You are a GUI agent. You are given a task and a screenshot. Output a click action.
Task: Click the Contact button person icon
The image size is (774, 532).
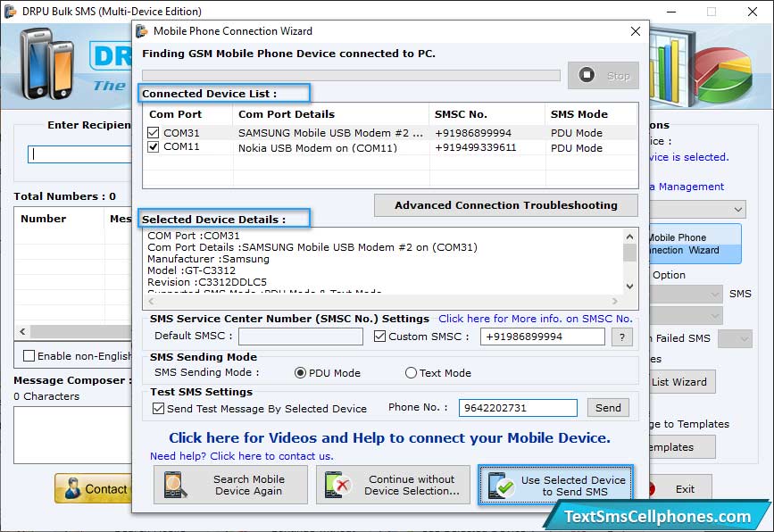[72, 488]
